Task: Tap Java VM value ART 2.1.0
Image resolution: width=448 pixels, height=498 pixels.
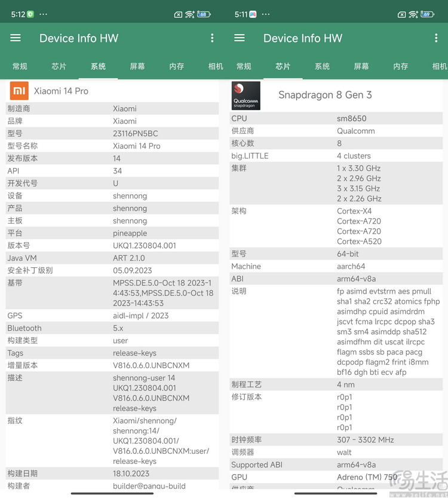Action: (x=129, y=258)
